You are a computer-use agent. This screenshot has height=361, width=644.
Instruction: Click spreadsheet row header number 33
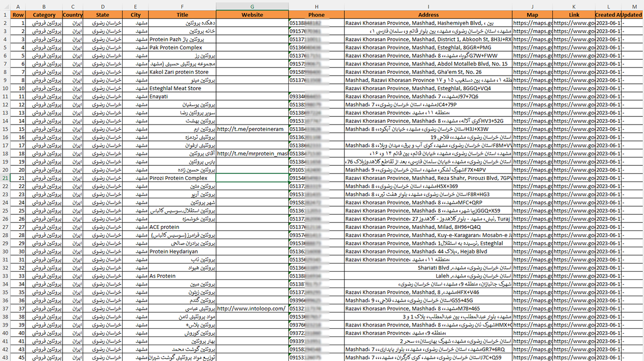pos(5,276)
